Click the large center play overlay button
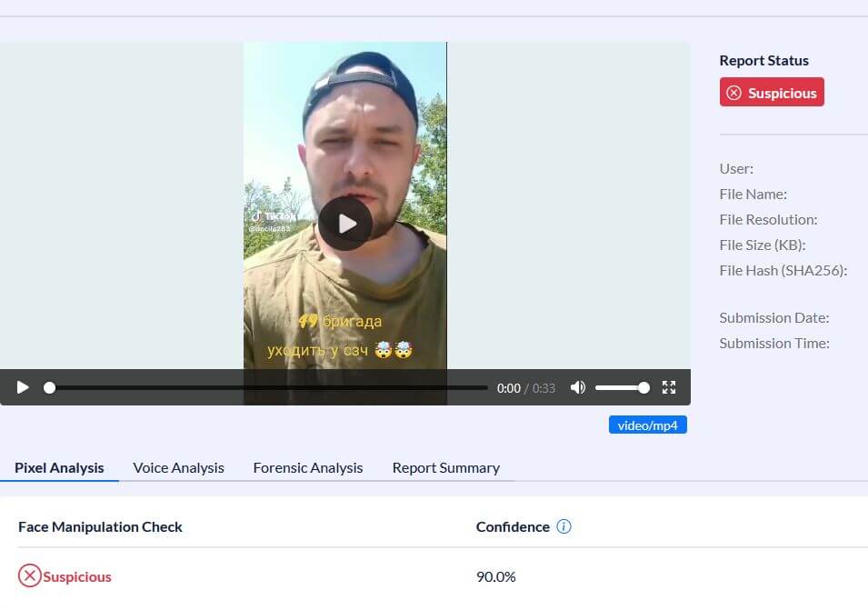 pyautogui.click(x=344, y=224)
